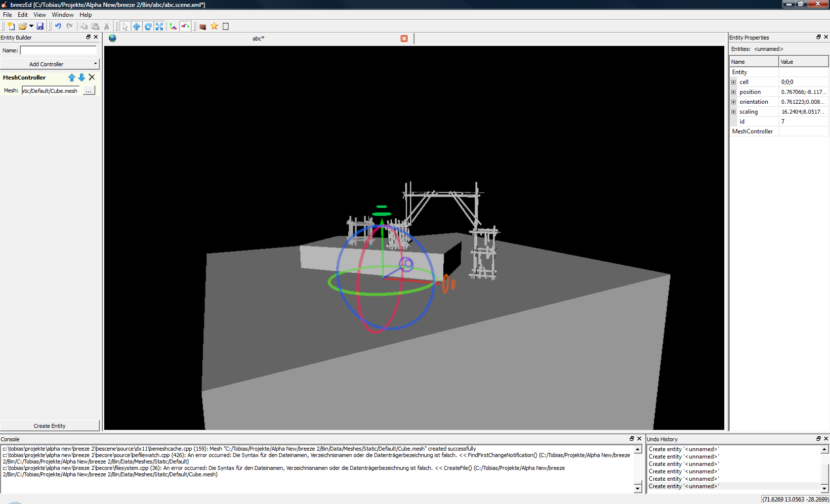
Task: Select the Move tool in the toolbar
Action: coord(136,26)
